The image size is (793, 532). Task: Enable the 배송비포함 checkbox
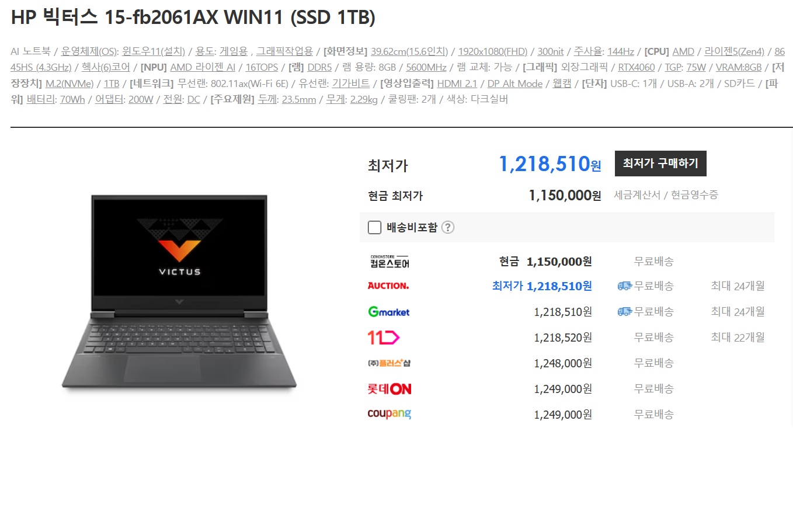pos(375,227)
